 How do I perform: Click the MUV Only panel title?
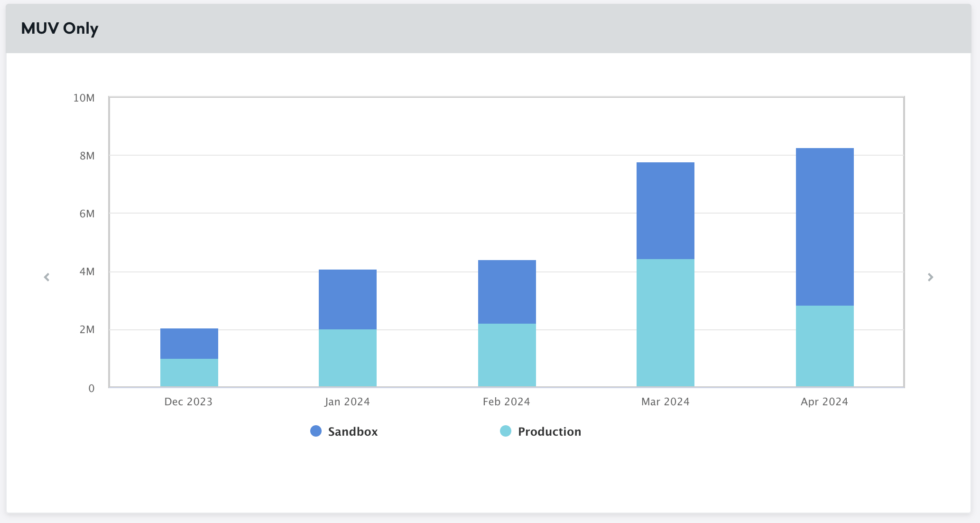(x=60, y=28)
